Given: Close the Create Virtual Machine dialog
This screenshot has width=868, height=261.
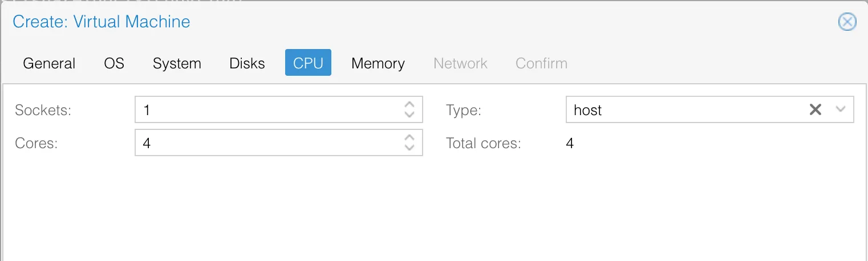Looking at the screenshot, I should coord(847,22).
